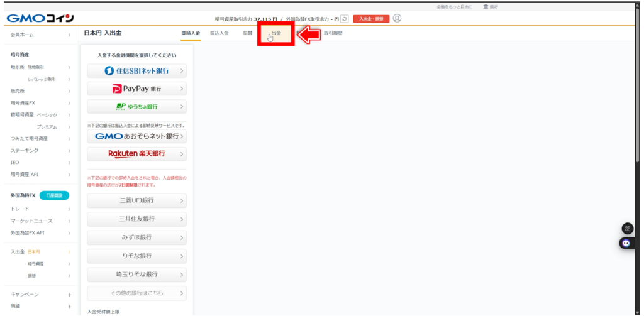
Task: Select 住信SBIネット銀行 for deposit
Action: point(136,71)
